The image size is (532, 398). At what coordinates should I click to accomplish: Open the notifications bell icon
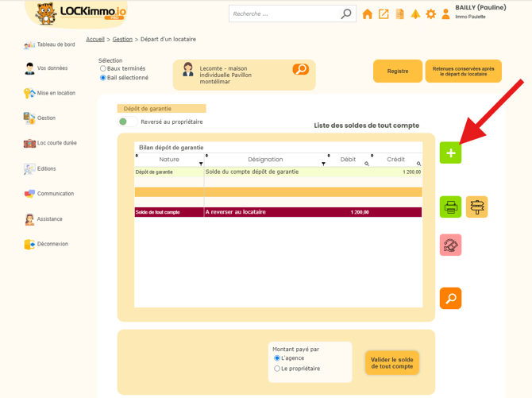click(x=415, y=14)
